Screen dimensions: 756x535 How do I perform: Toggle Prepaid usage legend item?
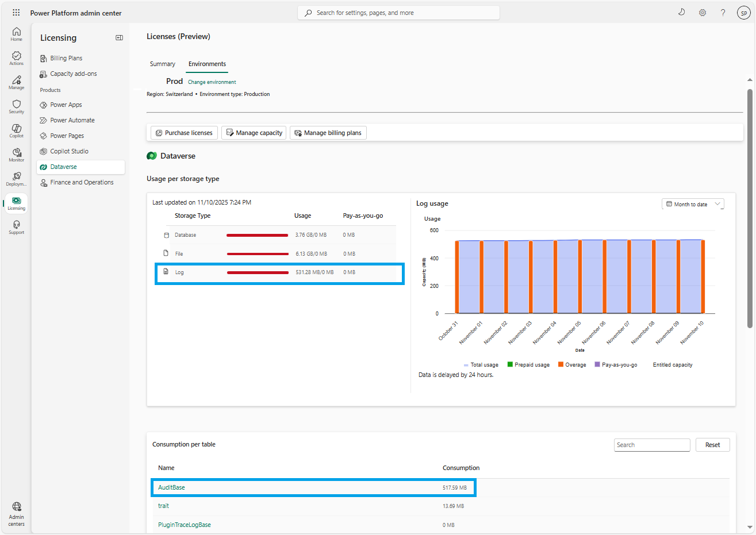click(528, 365)
